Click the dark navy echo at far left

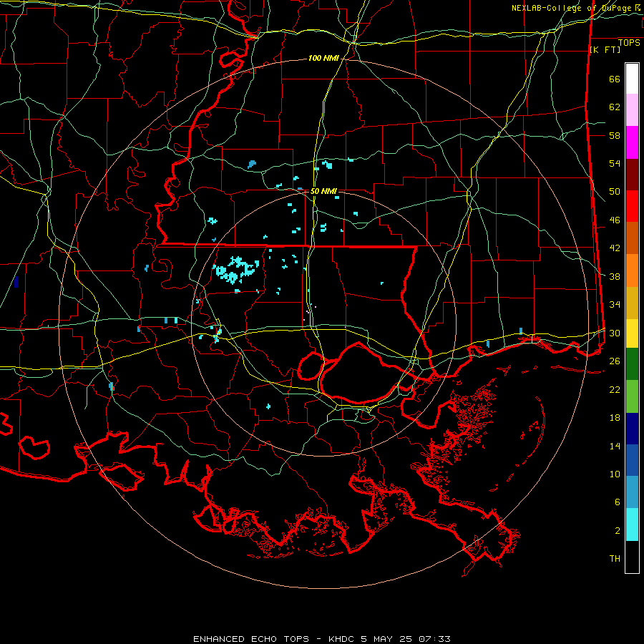point(16,282)
